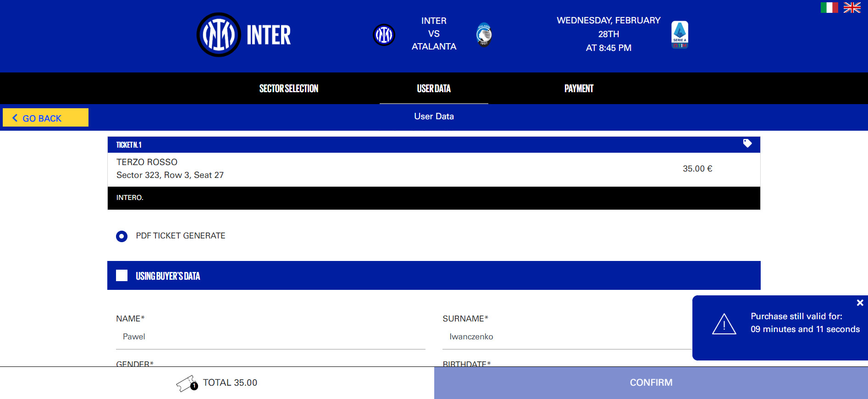868x399 pixels.
Task: Close the purchase validity timer popup
Action: (x=860, y=303)
